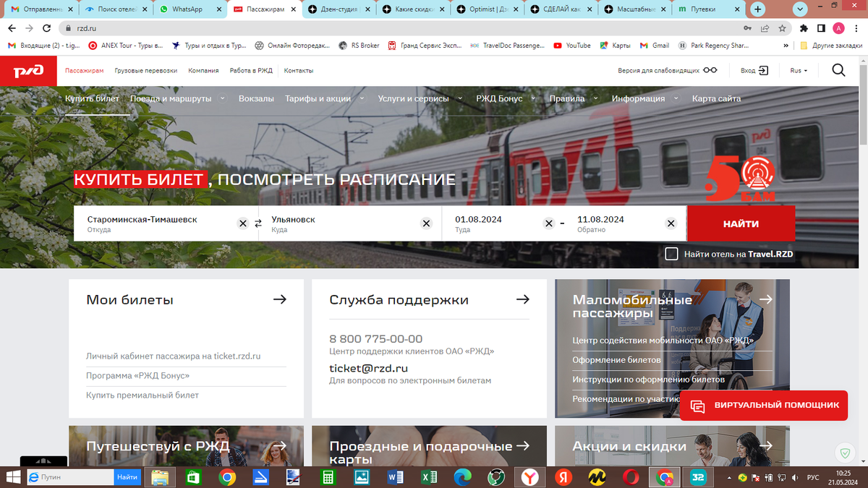Screen dimensions: 868x488
Task: Switch to Грузовые перевозки section
Action: click(x=145, y=71)
